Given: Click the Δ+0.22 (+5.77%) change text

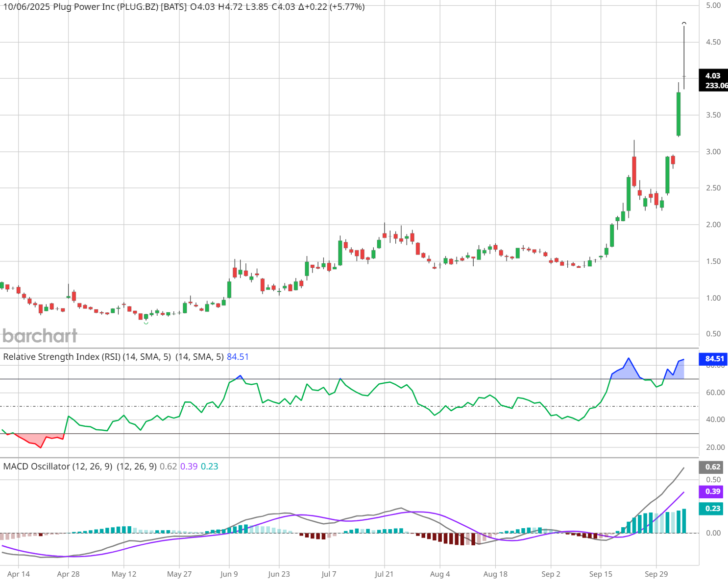Looking at the screenshot, I should [332, 7].
